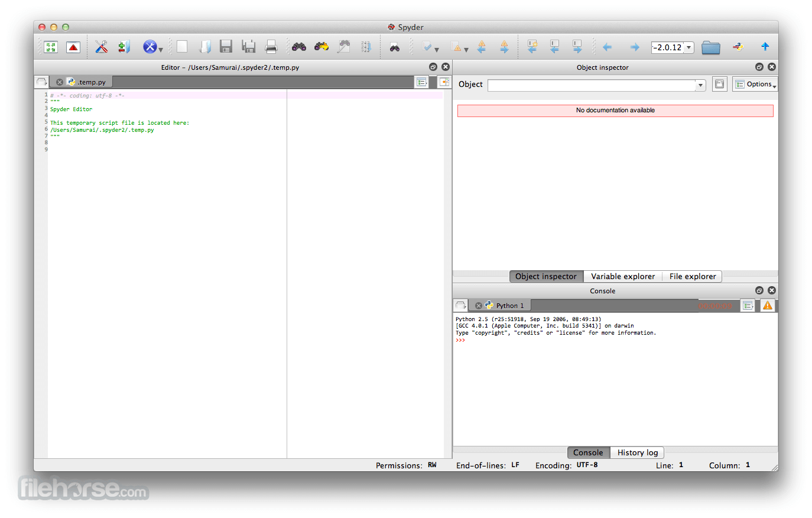Viewport: 812px width, 518px height.
Task: Click the Find next binoculars-arrow icon
Action: (321, 47)
